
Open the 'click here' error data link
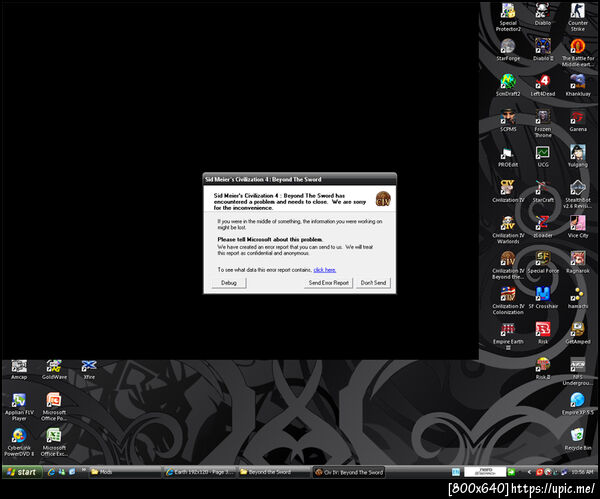324,270
